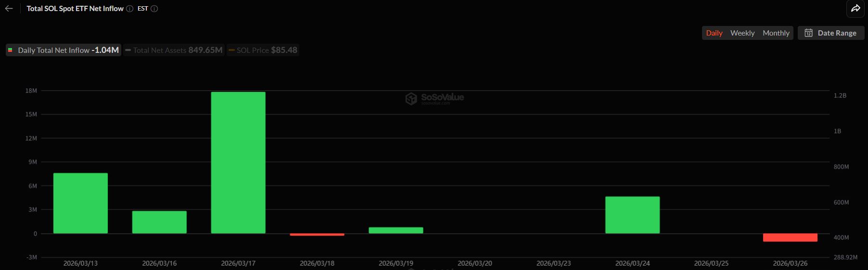This screenshot has height=270, width=868.
Task: Switch to the Monthly view tab
Action: click(776, 33)
